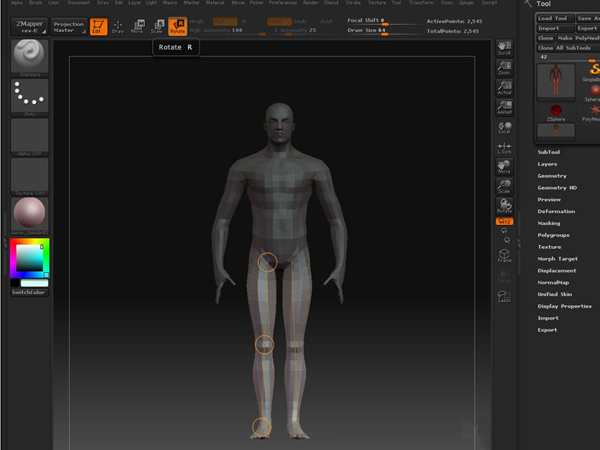600x450 pixels.
Task: Expand the Geometry HD subpalette
Action: point(557,188)
